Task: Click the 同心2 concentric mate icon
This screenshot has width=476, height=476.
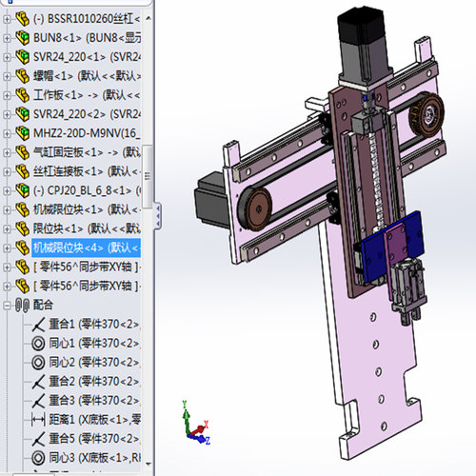Action: 38,363
